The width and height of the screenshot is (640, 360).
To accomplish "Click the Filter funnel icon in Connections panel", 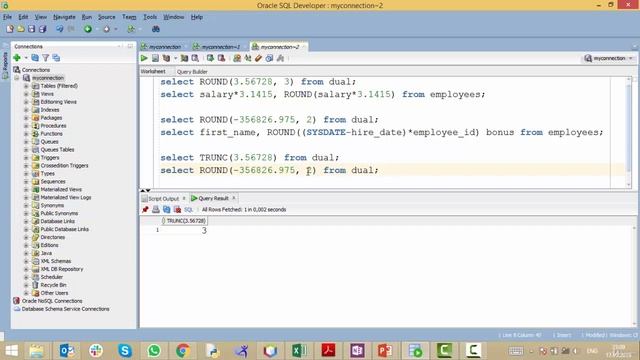I will (46, 58).
